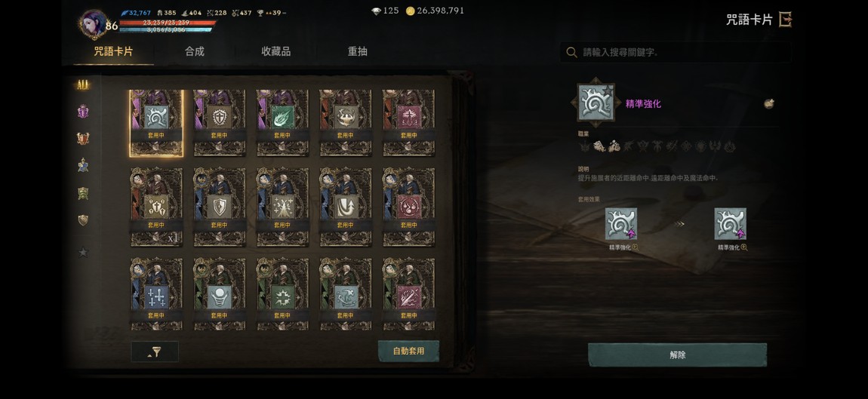The width and height of the screenshot is (868, 399).
Task: Open the 收藏品 tab
Action: click(275, 52)
